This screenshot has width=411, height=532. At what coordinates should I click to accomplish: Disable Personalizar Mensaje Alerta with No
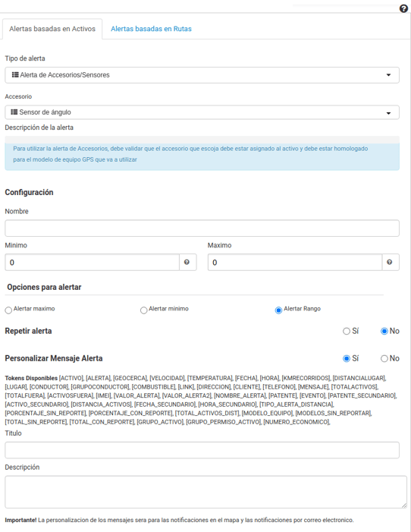(x=384, y=359)
